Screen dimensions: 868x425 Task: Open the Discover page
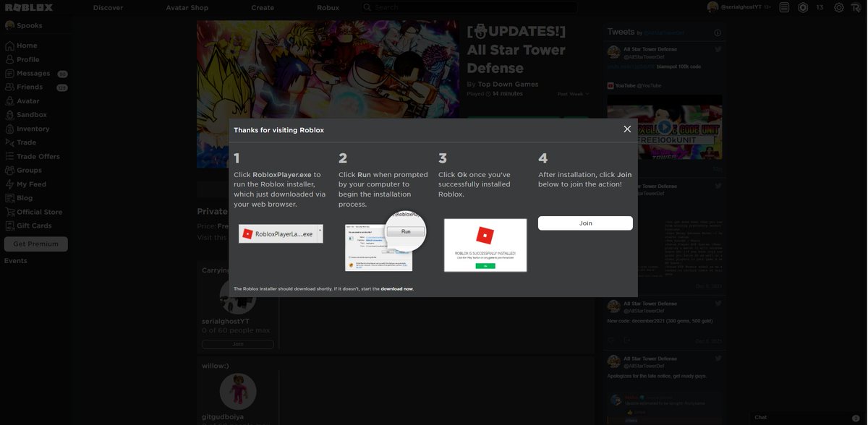click(x=108, y=8)
